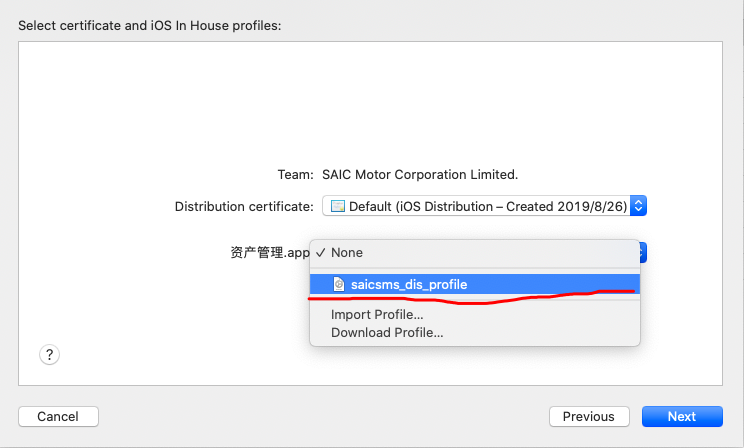
Task: Click certificate icon in Distribution certificate popup
Action: click(338, 206)
